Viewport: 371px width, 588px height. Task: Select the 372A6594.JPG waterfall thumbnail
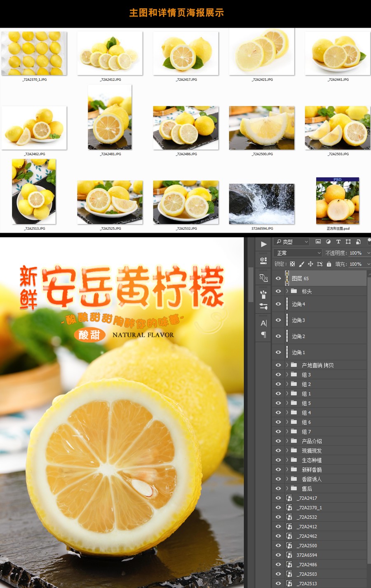tap(262, 204)
